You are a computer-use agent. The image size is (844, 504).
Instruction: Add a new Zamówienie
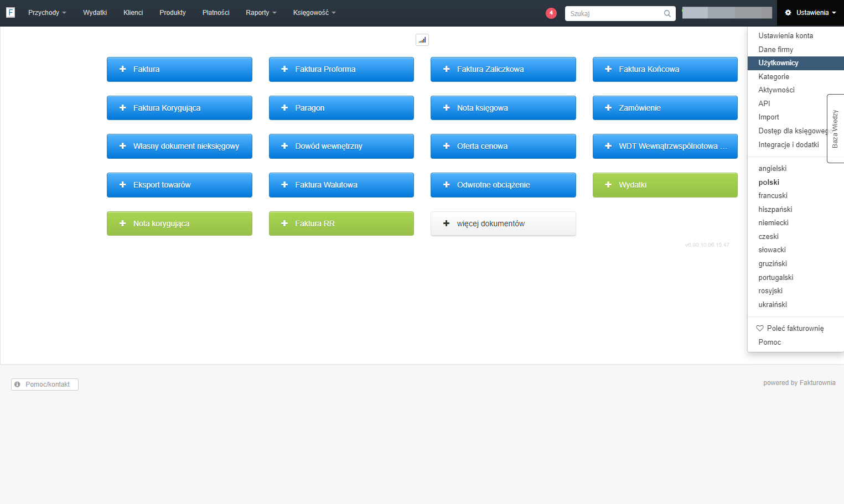coord(665,108)
